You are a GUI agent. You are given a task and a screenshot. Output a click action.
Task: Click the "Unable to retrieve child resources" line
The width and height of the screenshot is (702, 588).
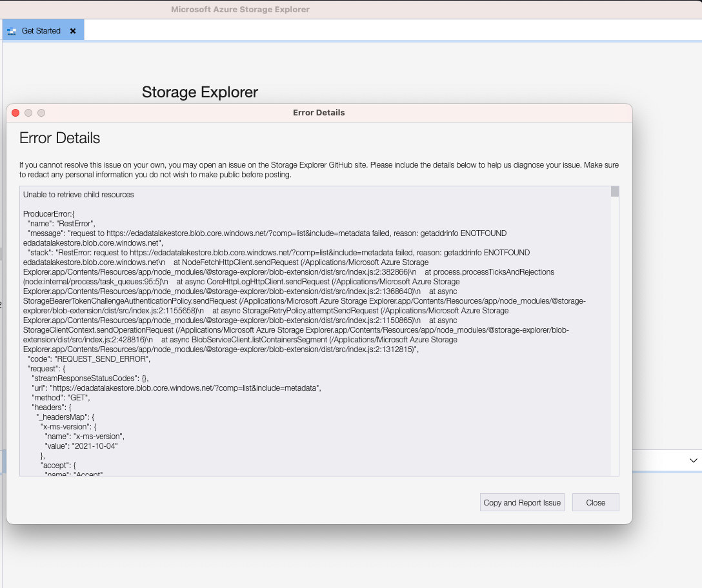pyautogui.click(x=78, y=195)
